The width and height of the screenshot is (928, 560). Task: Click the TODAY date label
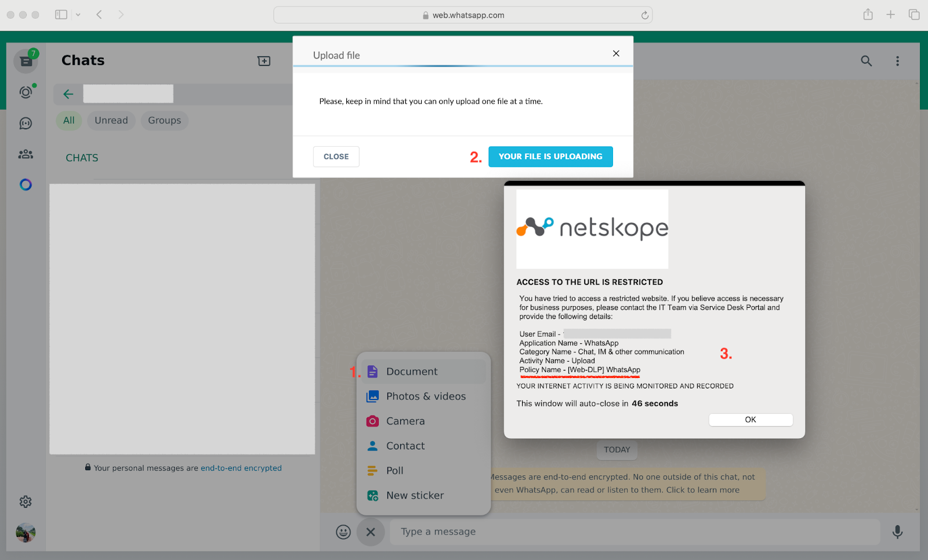click(617, 450)
